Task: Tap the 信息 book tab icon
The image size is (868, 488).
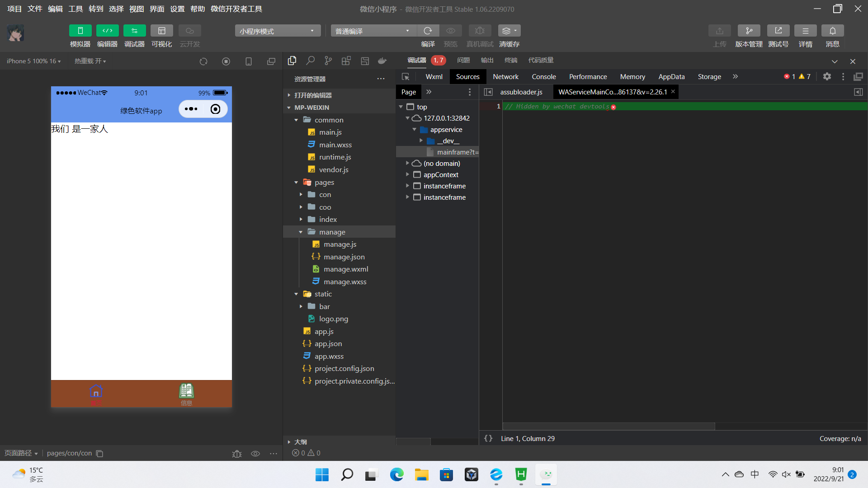Action: [x=186, y=391]
